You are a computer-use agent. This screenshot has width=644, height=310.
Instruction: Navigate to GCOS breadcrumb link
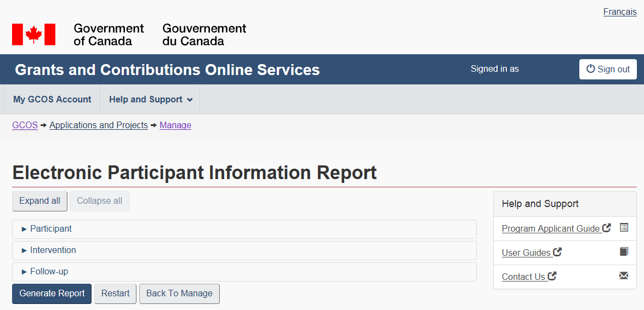pyautogui.click(x=25, y=125)
